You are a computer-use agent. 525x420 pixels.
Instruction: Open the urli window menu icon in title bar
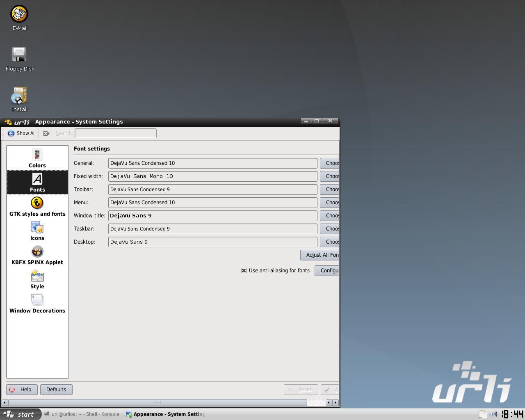(x=17, y=122)
